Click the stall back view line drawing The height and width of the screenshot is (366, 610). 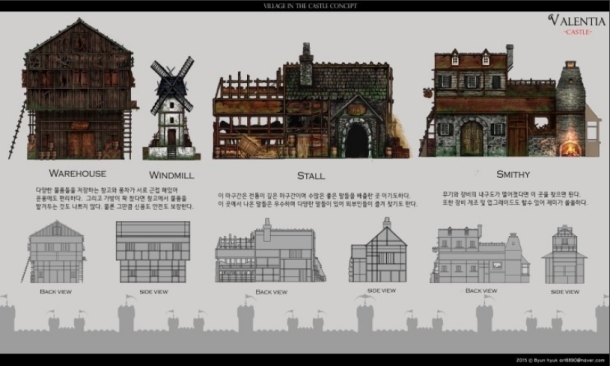270,250
